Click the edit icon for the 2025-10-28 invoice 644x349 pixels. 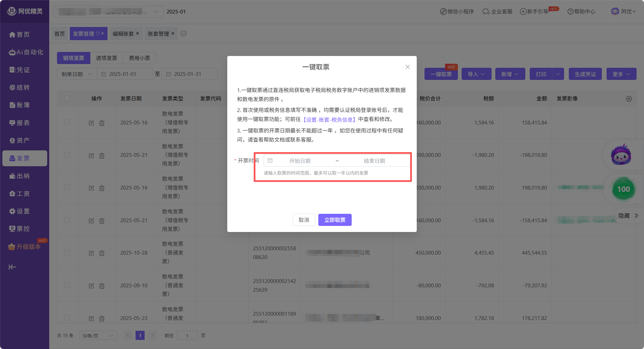coord(91,253)
